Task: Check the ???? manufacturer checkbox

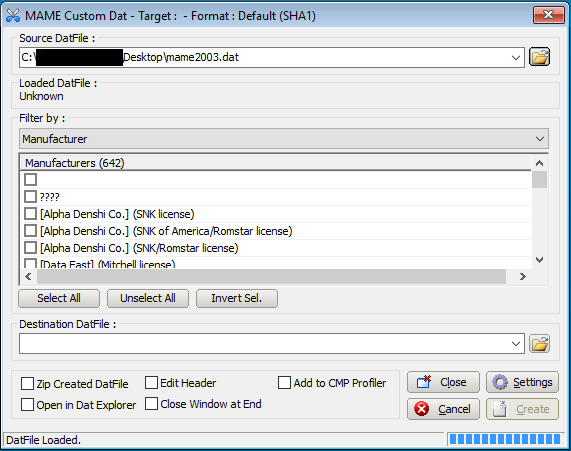Action: (x=31, y=197)
